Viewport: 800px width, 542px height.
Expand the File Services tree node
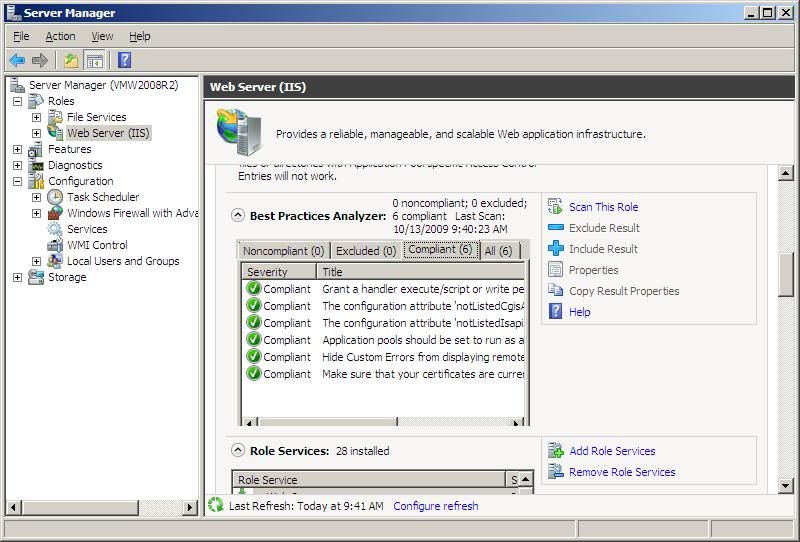pos(36,117)
